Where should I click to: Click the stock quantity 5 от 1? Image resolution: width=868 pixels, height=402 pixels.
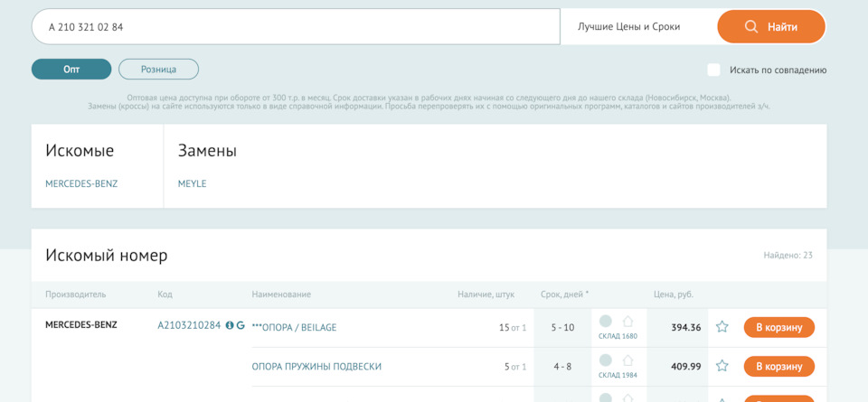515,366
